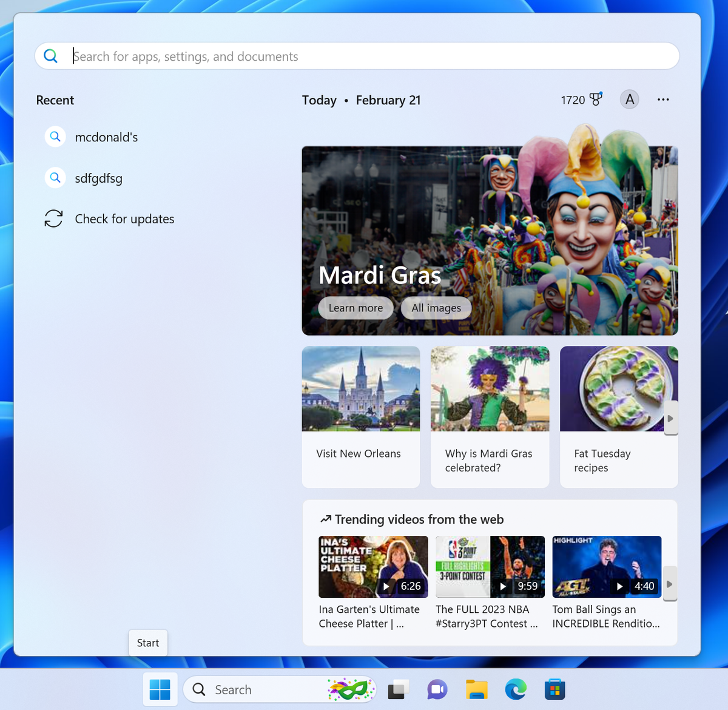This screenshot has width=728, height=710.
Task: Click the Learn more button
Action: coord(356,308)
